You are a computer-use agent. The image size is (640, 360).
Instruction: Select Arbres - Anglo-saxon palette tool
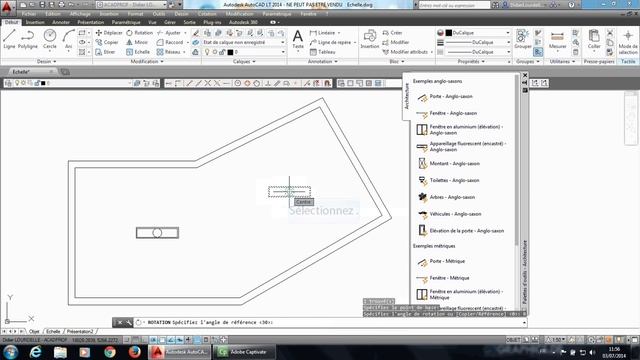446,197
